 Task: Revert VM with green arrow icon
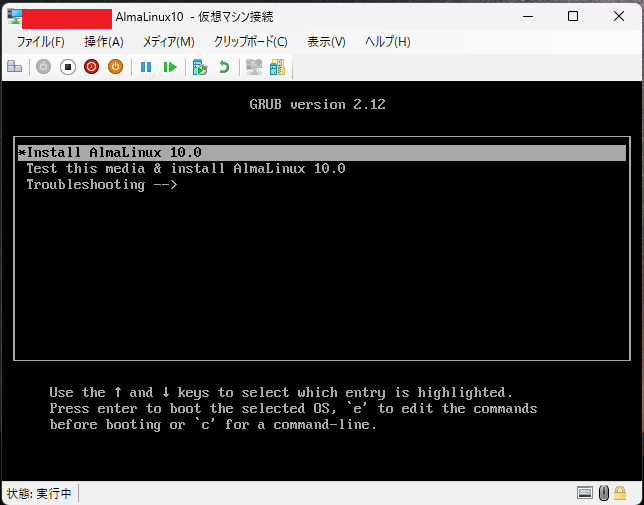224,67
